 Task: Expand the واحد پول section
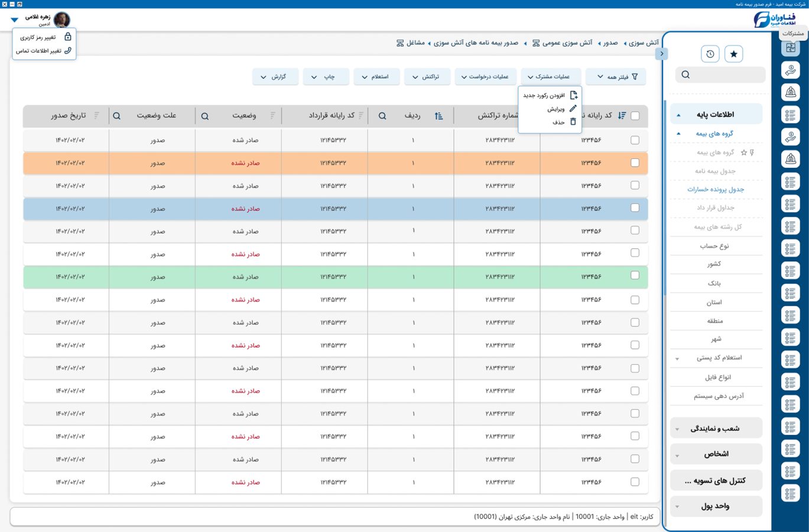(716, 507)
